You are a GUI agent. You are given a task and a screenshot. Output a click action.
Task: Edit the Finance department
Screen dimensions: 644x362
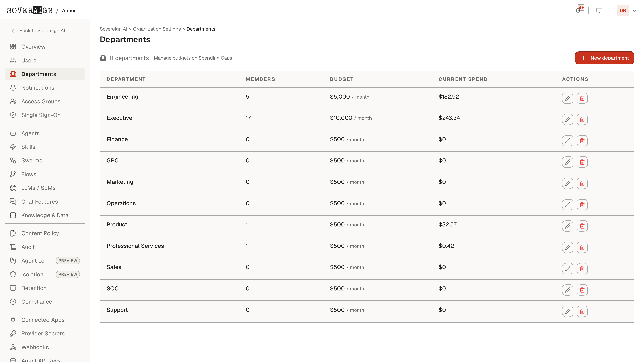[x=568, y=141]
